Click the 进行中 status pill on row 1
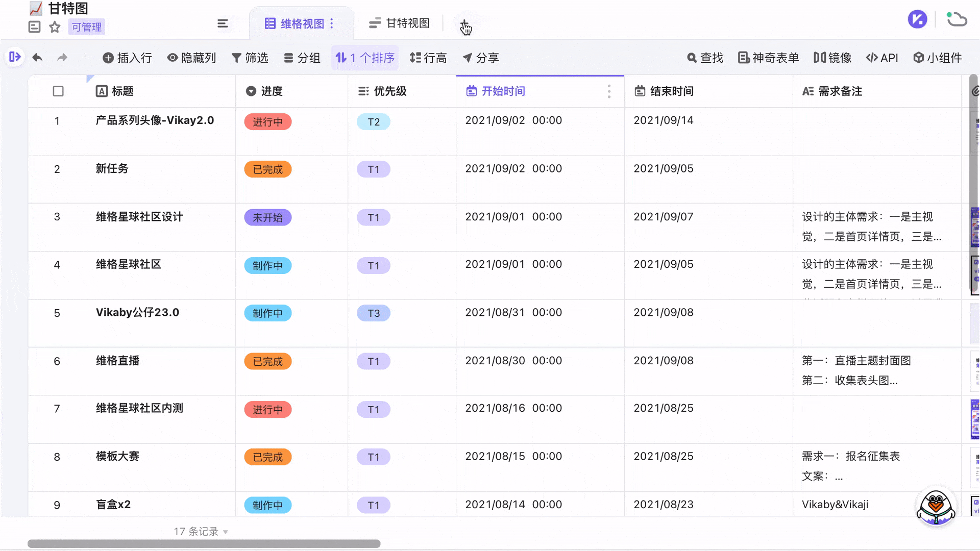 267,121
